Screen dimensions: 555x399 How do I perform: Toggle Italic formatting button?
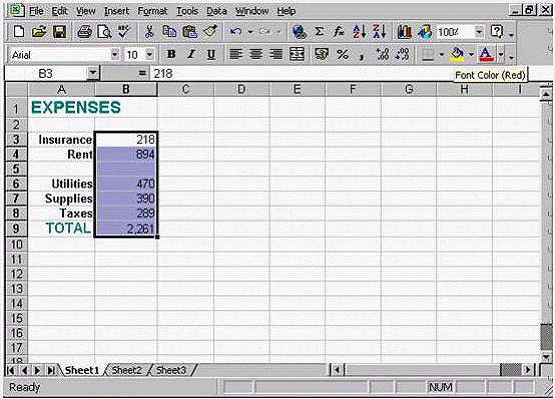tap(191, 54)
